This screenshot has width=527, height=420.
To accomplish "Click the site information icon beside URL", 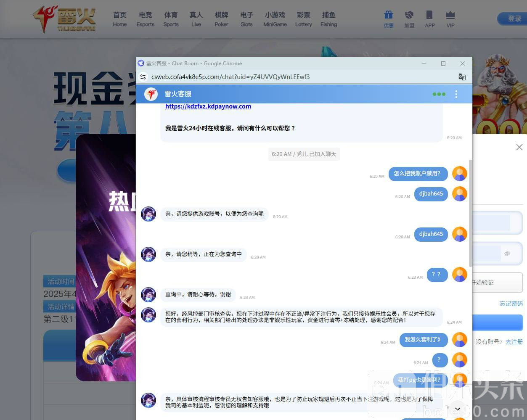I will click(x=143, y=77).
